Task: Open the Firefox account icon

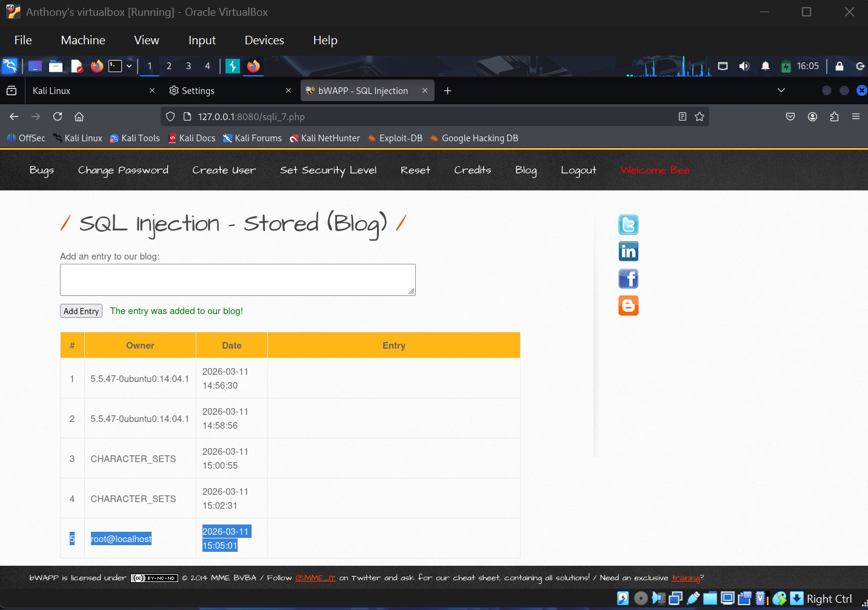Action: [x=812, y=116]
